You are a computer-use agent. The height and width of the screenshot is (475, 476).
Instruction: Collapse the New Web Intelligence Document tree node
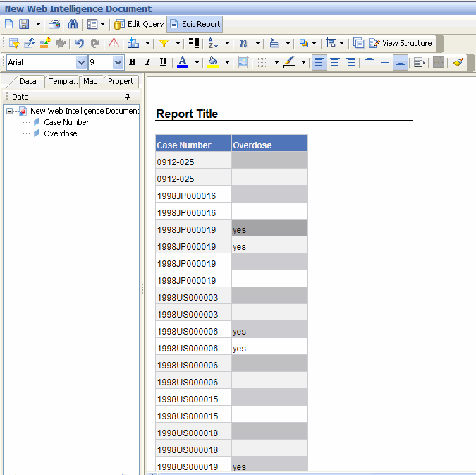(x=9, y=112)
